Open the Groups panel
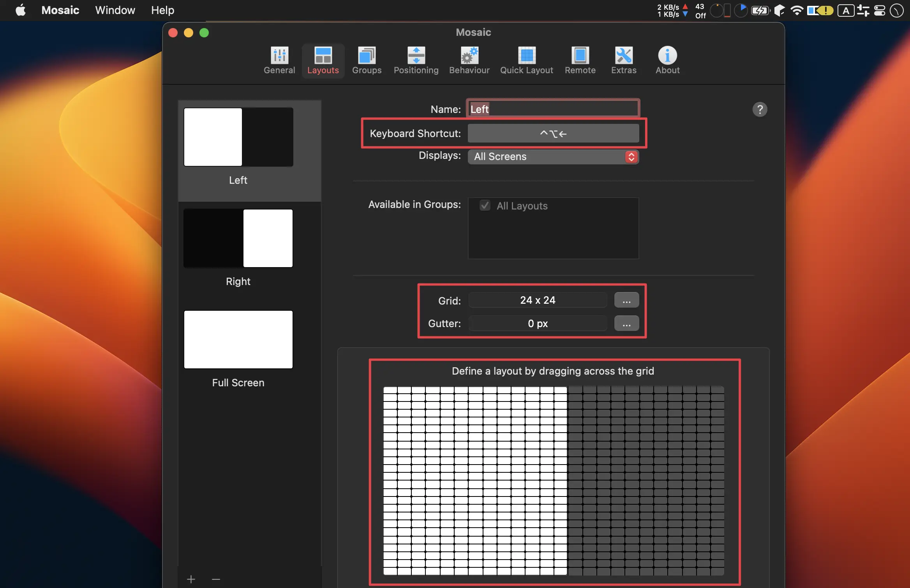The height and width of the screenshot is (588, 910). (367, 59)
